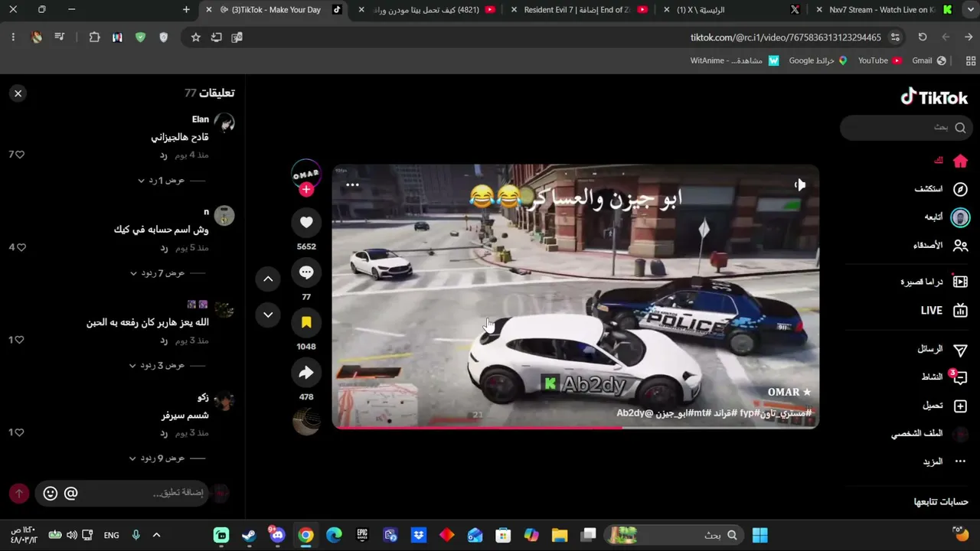Open the Upload (تحميل) page

(945, 406)
